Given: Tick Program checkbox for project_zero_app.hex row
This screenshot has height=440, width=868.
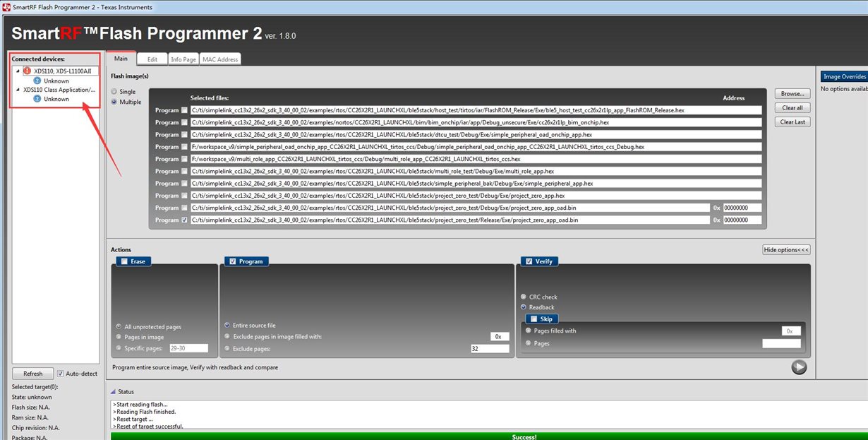Looking at the screenshot, I should click(185, 196).
